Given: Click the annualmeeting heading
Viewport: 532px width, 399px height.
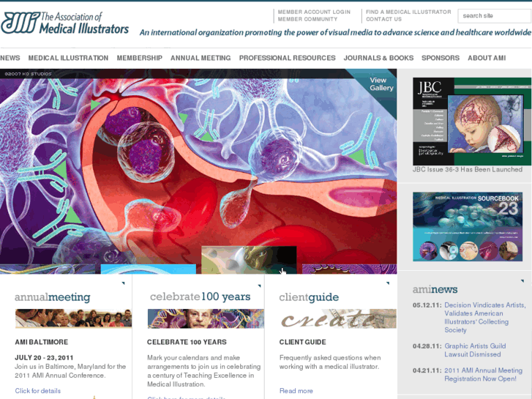Looking at the screenshot, I should [x=53, y=297].
